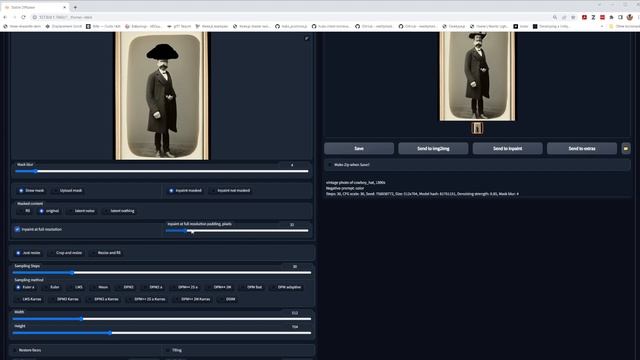Choose DPM fast sampling method
Screen dimensions: 640x360
coord(251,287)
